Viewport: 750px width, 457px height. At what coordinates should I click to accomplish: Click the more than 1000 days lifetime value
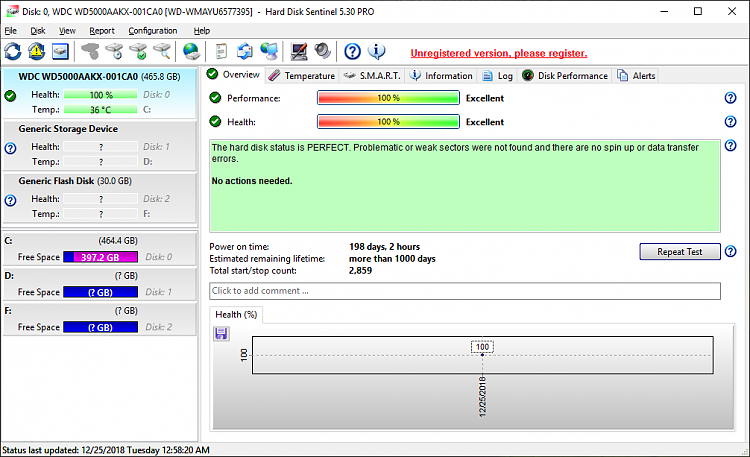pyautogui.click(x=392, y=258)
